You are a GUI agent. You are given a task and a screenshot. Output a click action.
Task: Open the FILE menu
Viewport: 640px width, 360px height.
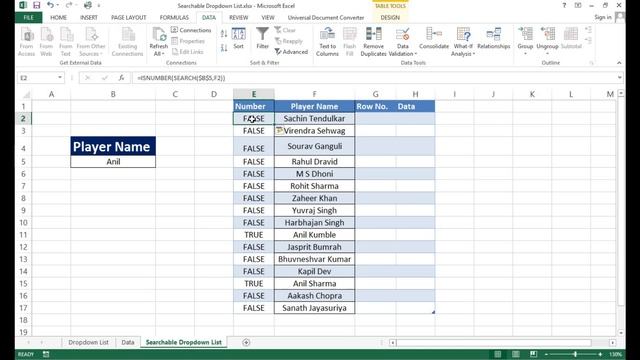click(29, 18)
